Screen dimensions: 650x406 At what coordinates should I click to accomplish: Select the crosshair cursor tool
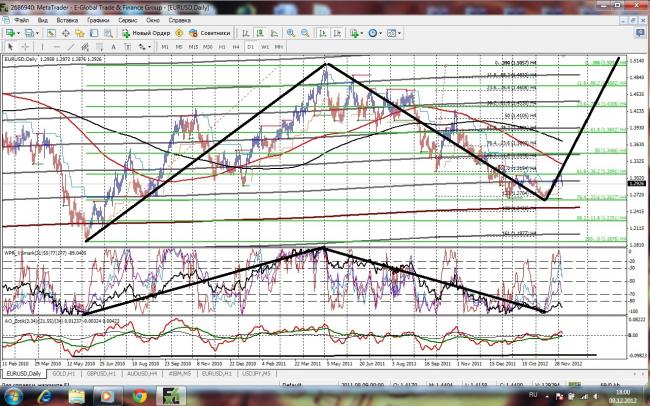25,46
